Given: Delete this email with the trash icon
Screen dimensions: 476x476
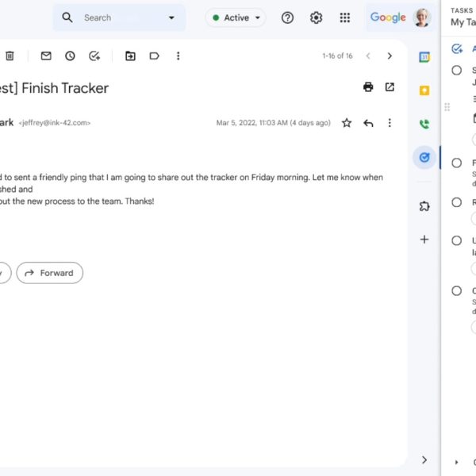Looking at the screenshot, I should (10, 56).
